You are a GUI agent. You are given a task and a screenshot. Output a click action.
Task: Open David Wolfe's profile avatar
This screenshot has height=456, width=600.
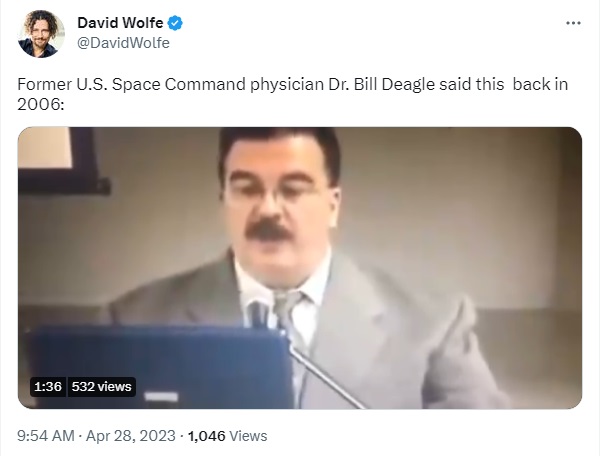tap(41, 34)
